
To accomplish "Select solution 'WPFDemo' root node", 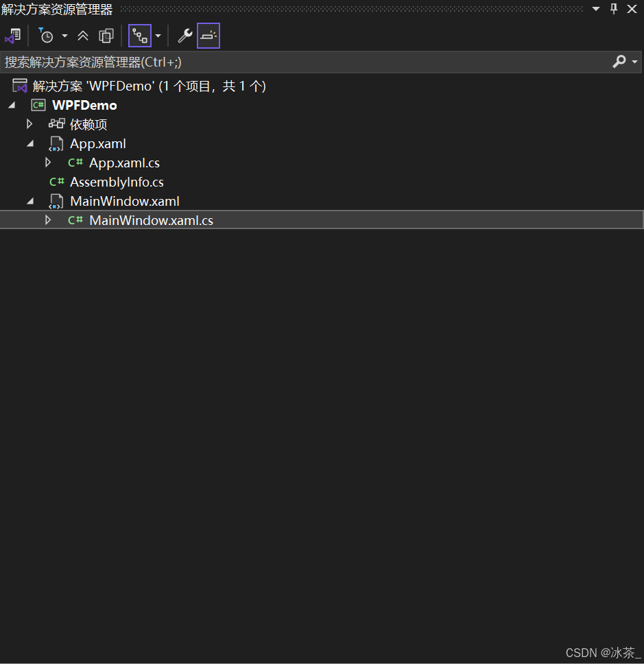I will [x=149, y=86].
